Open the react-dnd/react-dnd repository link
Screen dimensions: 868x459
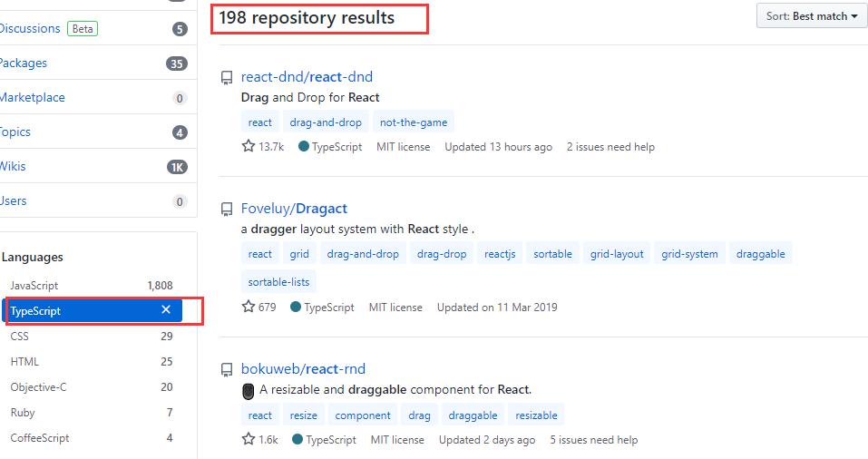(307, 76)
